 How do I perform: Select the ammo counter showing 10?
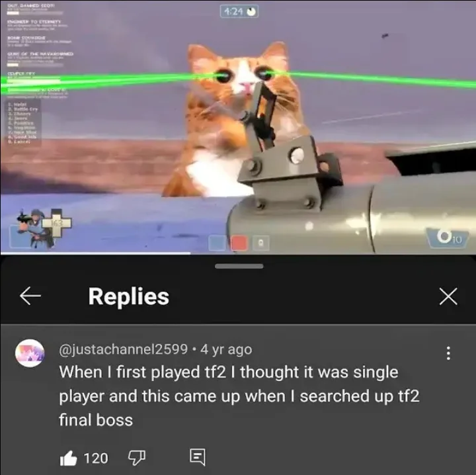click(x=448, y=238)
